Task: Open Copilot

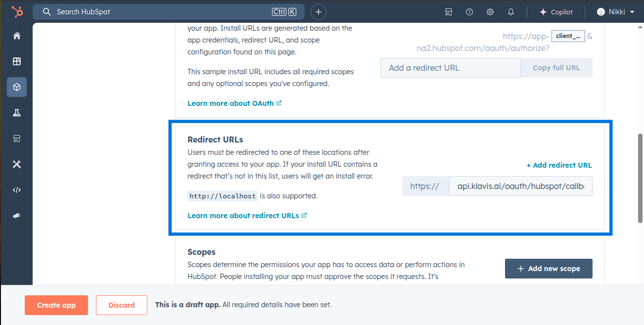Action: [x=556, y=12]
